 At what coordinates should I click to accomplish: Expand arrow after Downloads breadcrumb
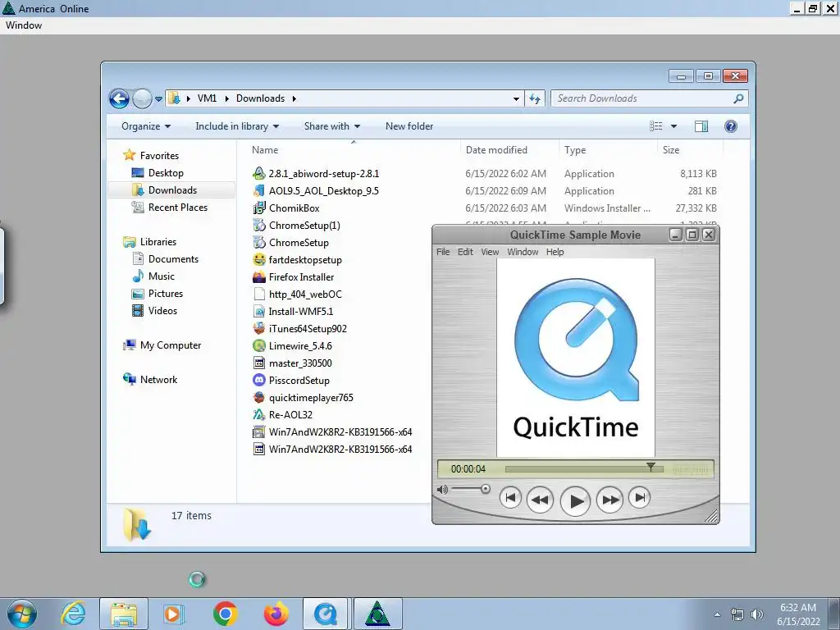294,98
